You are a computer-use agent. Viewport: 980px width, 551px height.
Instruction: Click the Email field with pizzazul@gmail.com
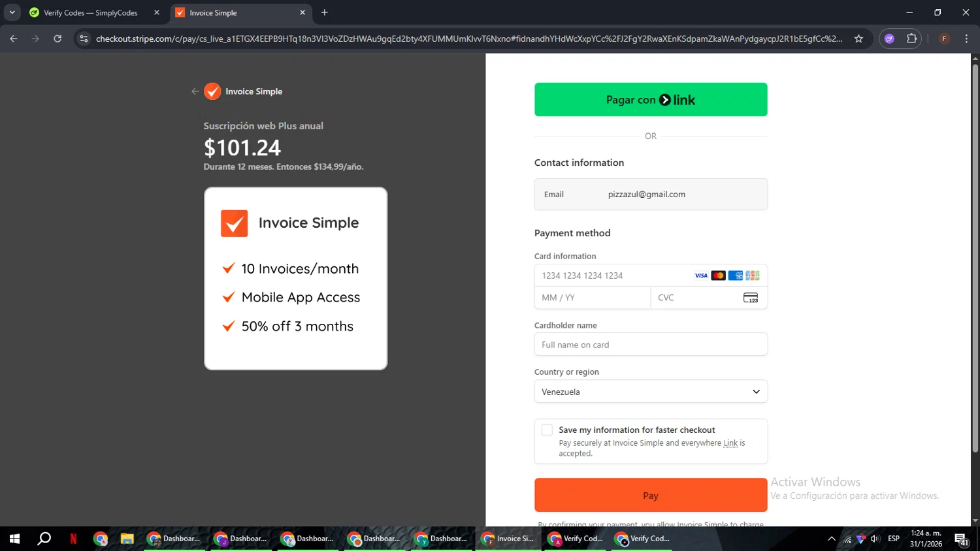pos(651,195)
